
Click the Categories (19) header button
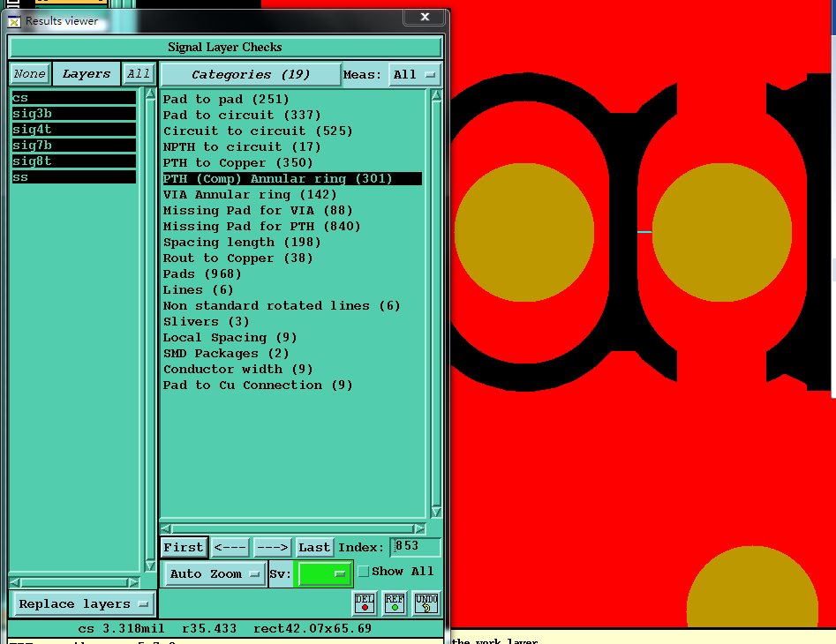click(x=250, y=75)
